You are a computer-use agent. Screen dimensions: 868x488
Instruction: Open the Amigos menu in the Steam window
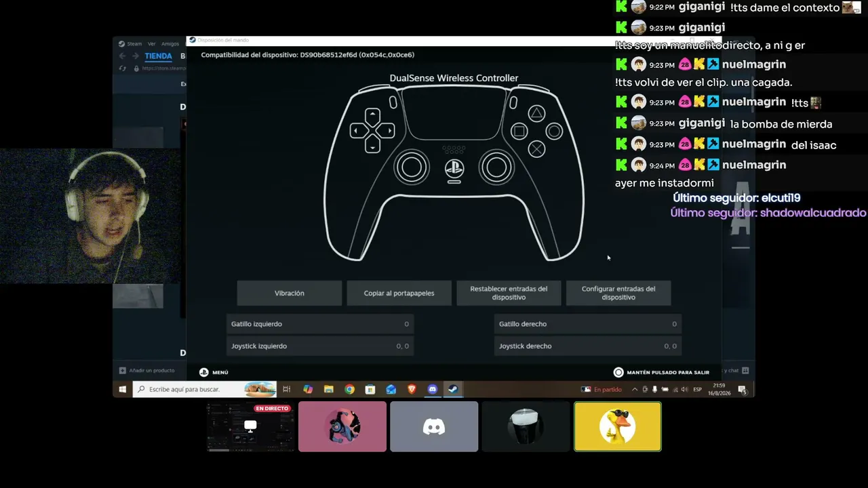tap(170, 44)
